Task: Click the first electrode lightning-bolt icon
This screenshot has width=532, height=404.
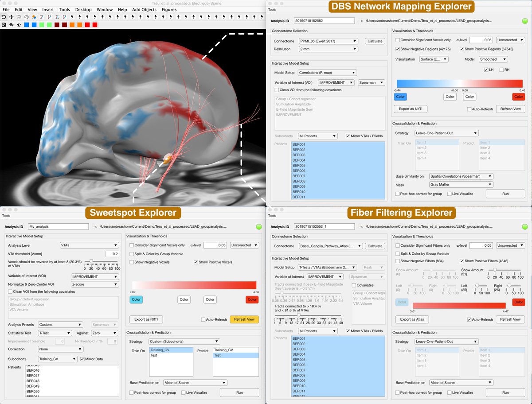Action: [x=72, y=17]
